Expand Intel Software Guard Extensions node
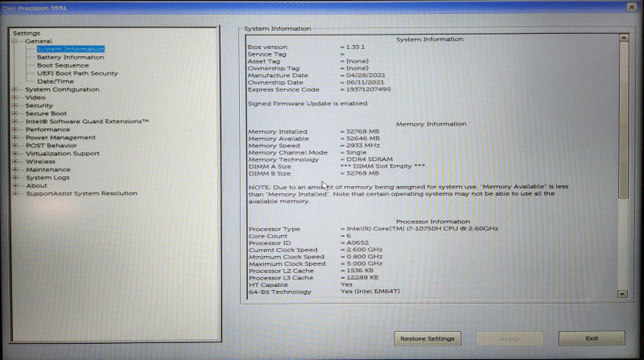The image size is (644, 360). (x=14, y=122)
